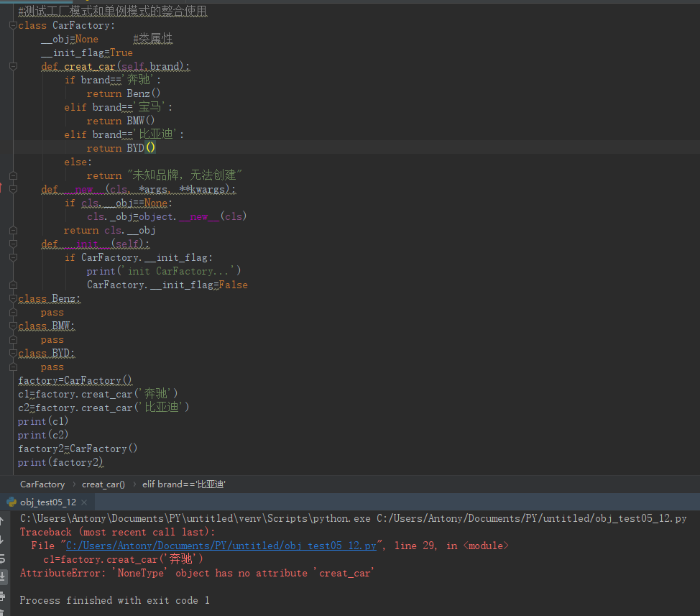Select the obj_test05_12 run tab
This screenshot has height=616, width=700.
(47, 502)
